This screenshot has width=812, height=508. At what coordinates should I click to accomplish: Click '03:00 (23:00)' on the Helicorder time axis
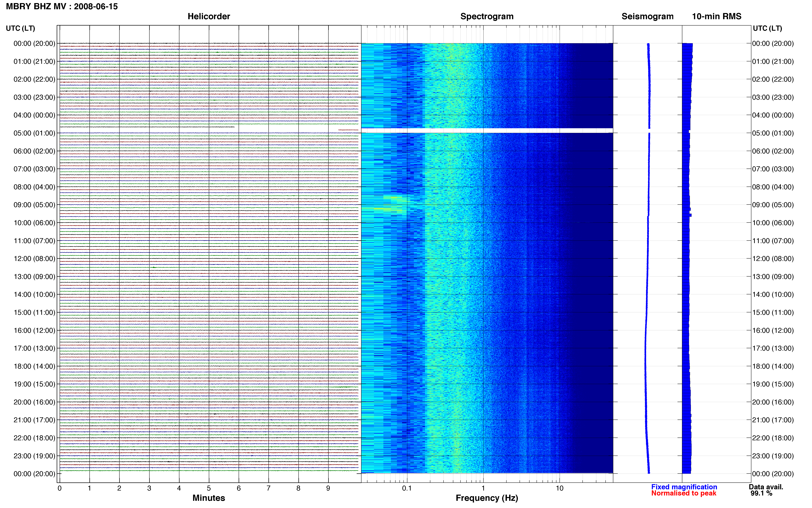[x=34, y=97]
